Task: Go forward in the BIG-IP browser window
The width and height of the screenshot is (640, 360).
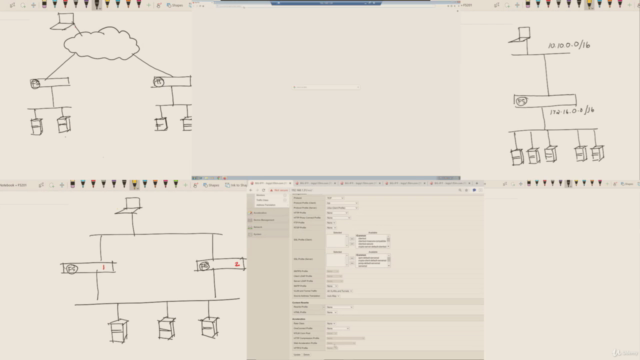Action: pos(257,190)
